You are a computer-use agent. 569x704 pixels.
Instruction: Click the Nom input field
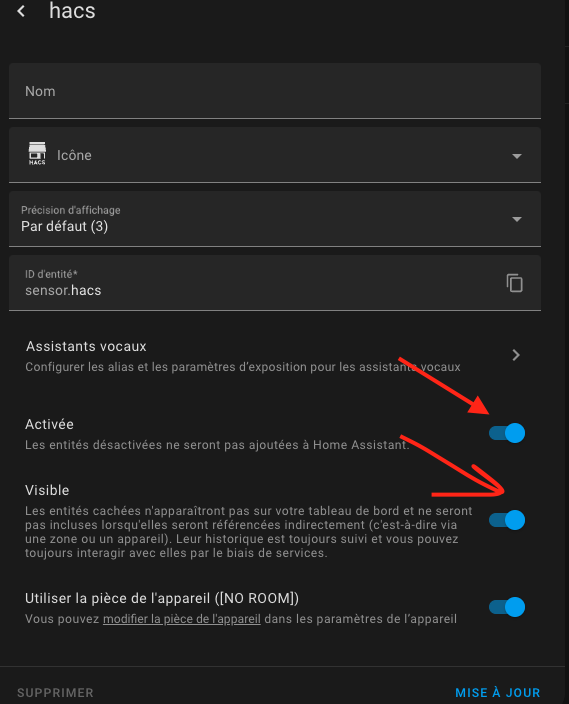(275, 91)
